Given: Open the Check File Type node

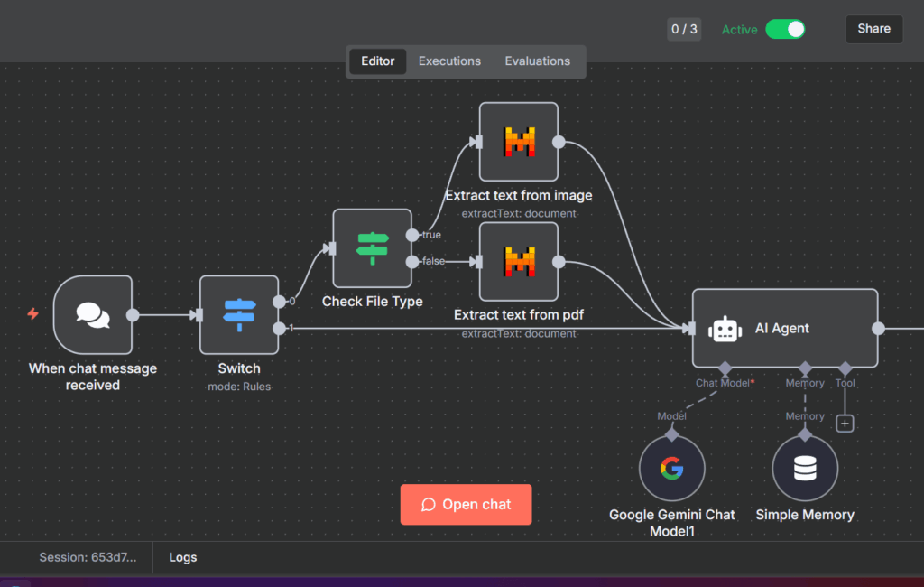Looking at the screenshot, I should 372,247.
